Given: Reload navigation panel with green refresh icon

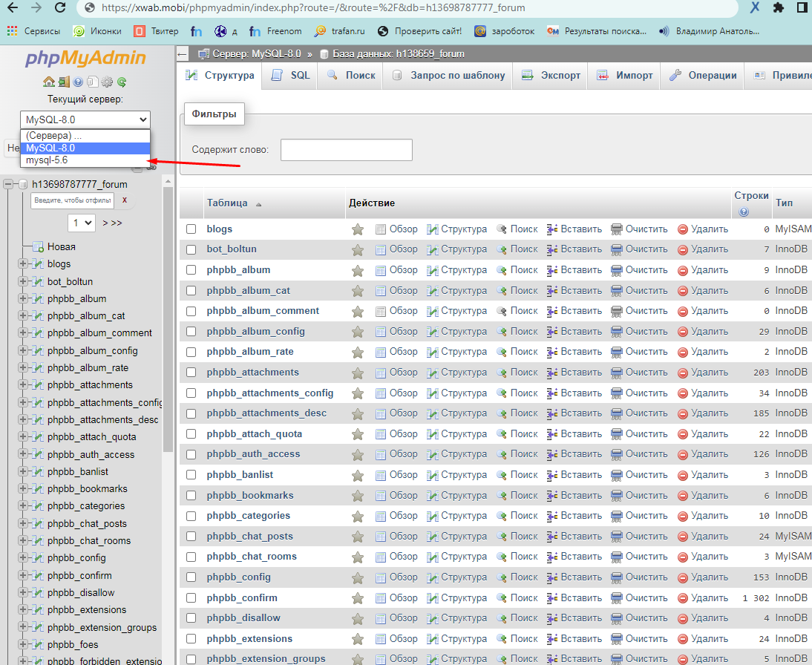Looking at the screenshot, I should 121,82.
